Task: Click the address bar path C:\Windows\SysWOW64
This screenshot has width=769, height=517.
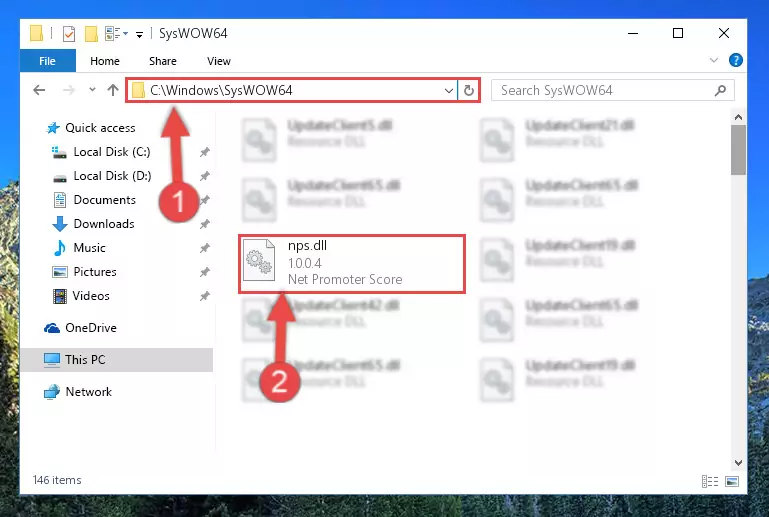Action: (221, 90)
